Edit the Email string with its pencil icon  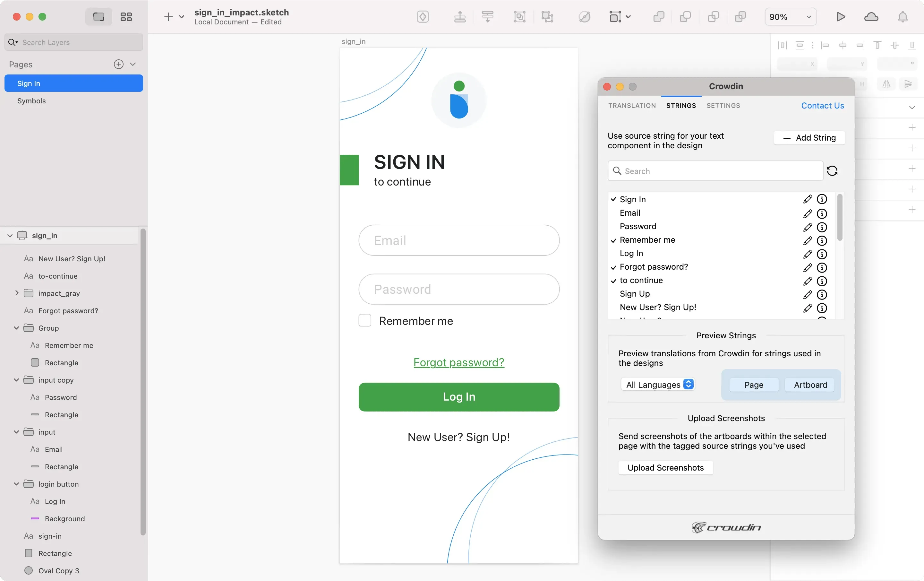[x=808, y=214]
